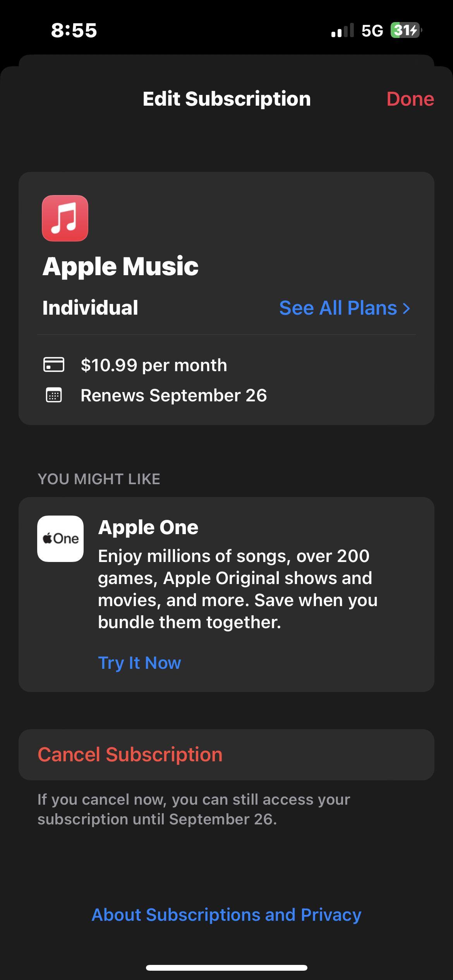The height and width of the screenshot is (980, 453).
Task: Tap the Apple One description text
Action: click(x=237, y=589)
